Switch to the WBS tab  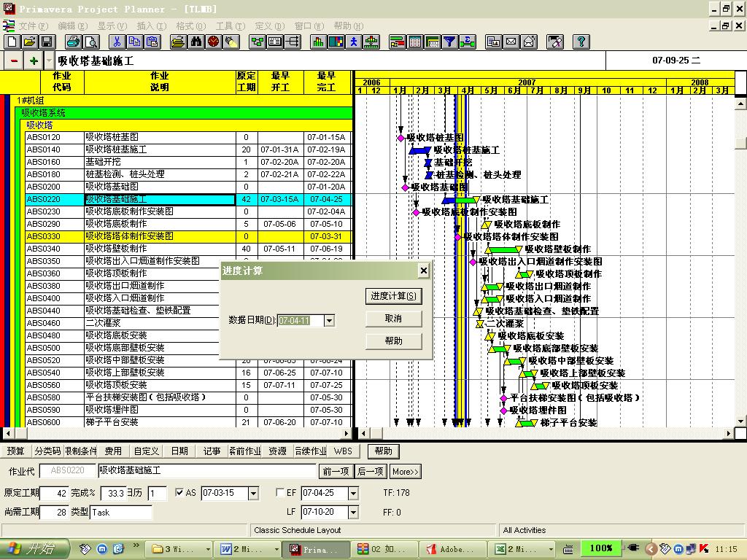tap(343, 451)
